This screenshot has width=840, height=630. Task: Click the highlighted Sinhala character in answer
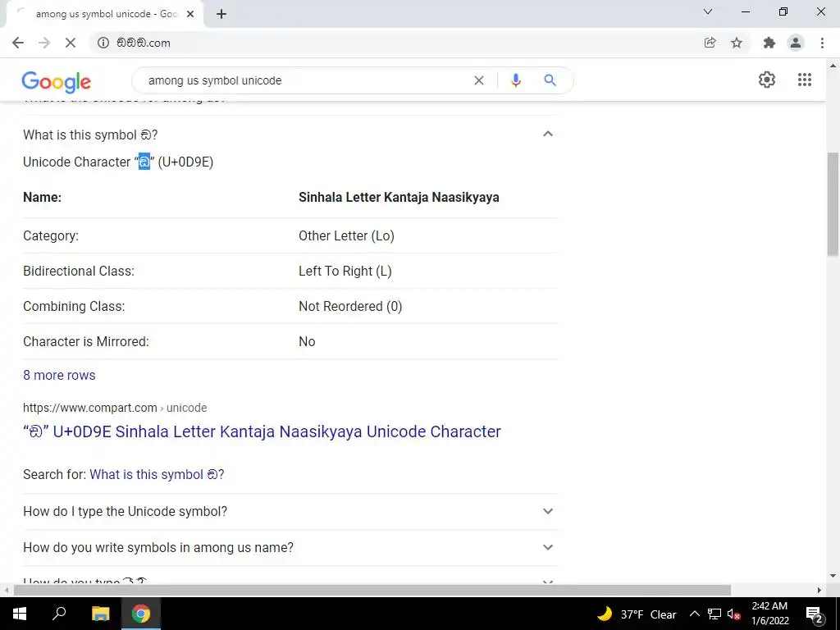[144, 162]
